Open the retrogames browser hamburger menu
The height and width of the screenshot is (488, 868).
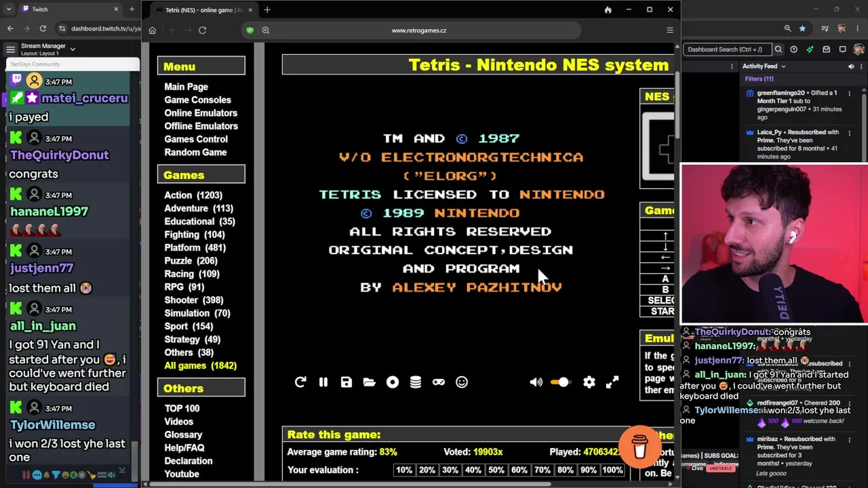click(x=670, y=30)
